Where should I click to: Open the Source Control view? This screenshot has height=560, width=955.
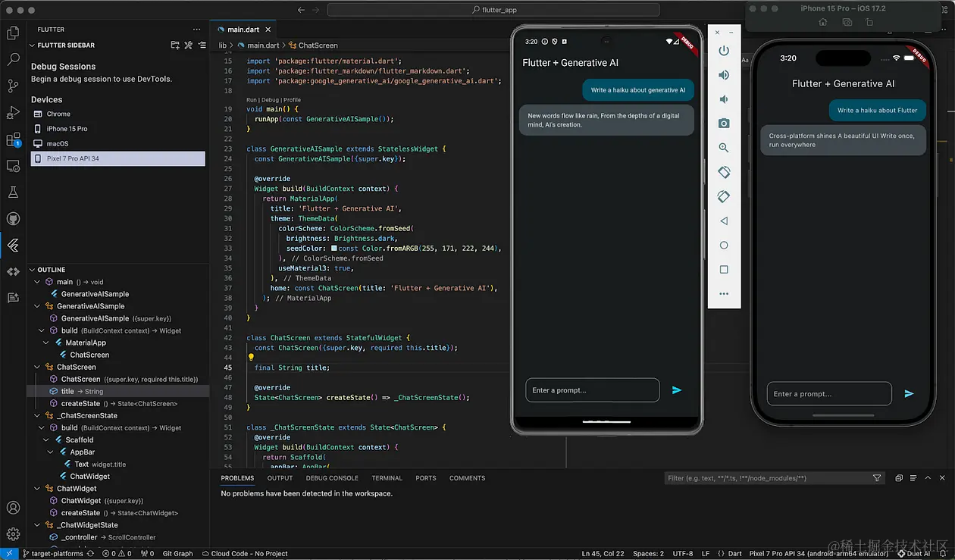point(13,86)
